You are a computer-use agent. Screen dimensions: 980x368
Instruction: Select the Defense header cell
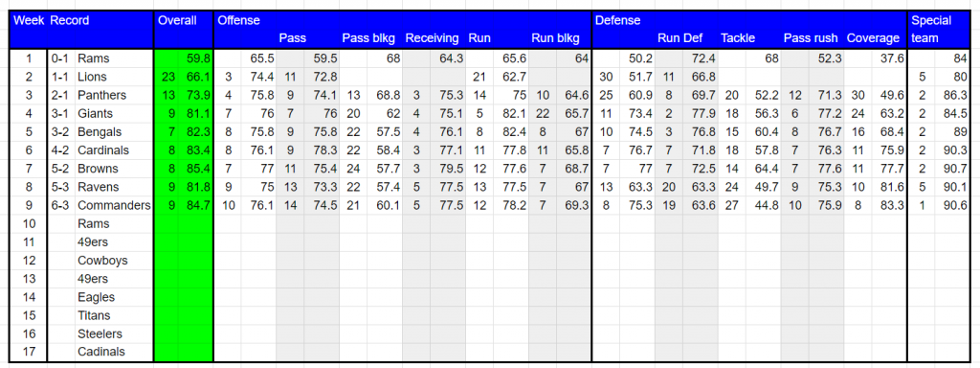point(617,21)
